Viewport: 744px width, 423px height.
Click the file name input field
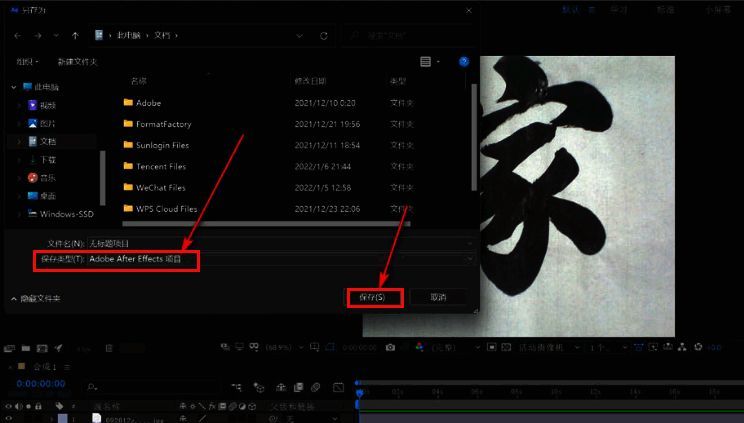coord(280,244)
